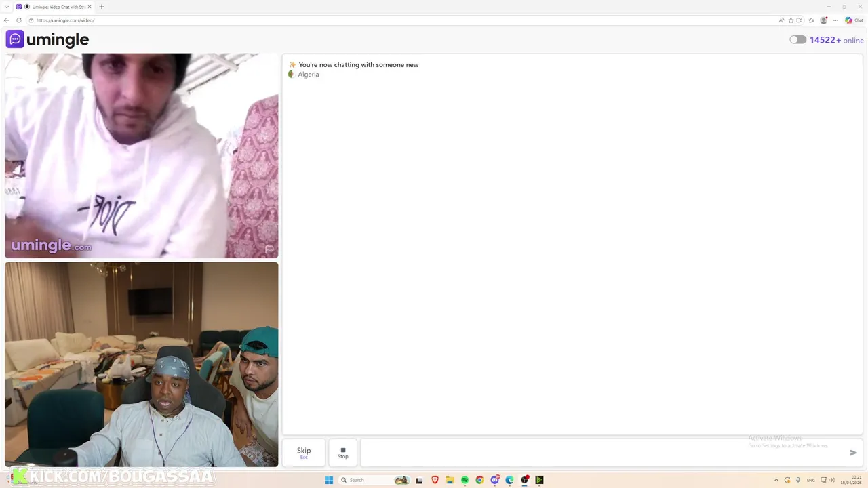Open the browser profile avatar
This screenshot has height=488, width=868.
(824, 20)
